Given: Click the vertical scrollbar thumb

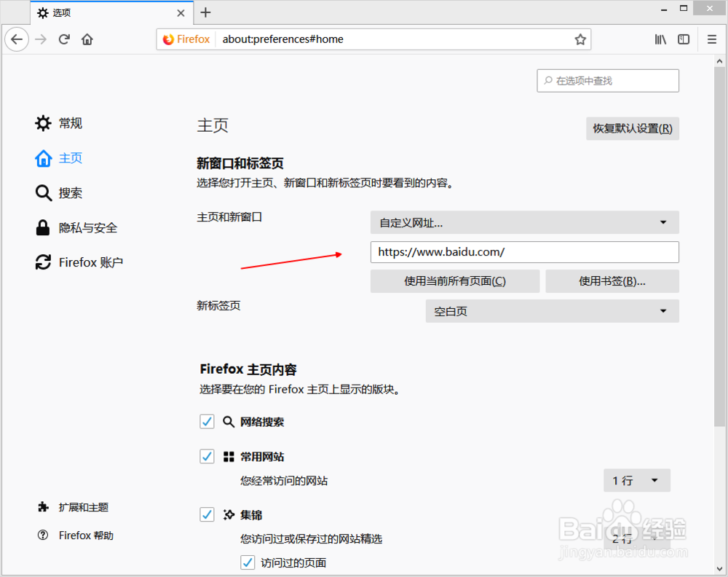Looking at the screenshot, I should pos(719,247).
